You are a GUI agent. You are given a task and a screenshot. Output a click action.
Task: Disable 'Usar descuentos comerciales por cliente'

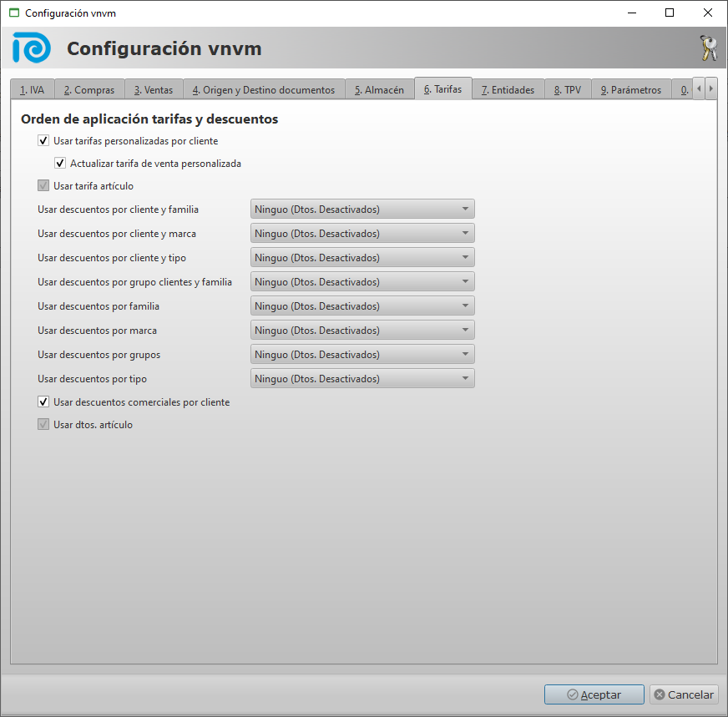[43, 402]
